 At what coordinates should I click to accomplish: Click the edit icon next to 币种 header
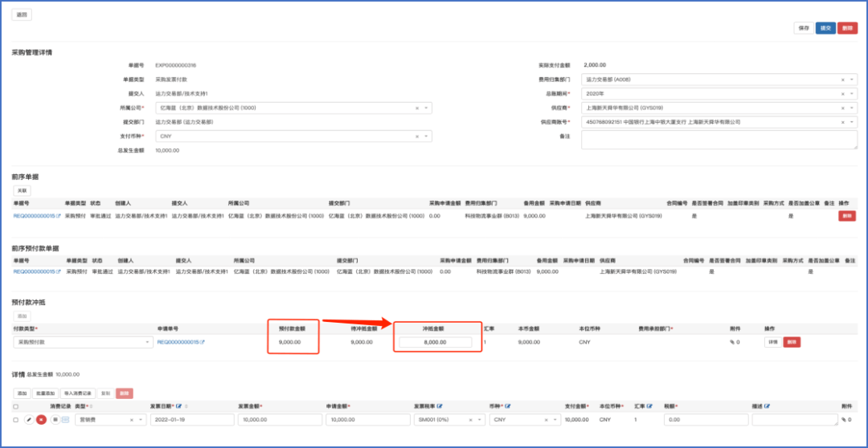click(x=508, y=406)
